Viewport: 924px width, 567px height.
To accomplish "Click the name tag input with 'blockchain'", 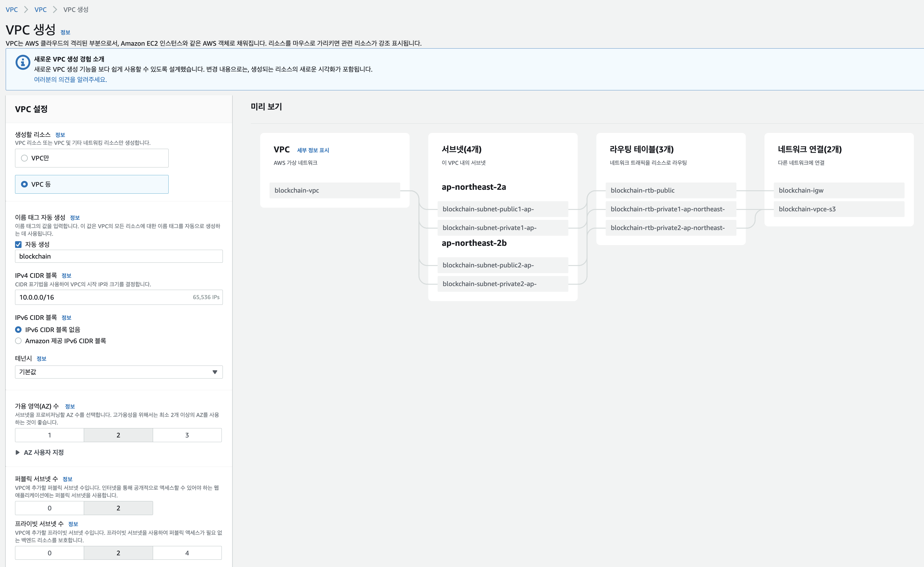I will tap(119, 256).
